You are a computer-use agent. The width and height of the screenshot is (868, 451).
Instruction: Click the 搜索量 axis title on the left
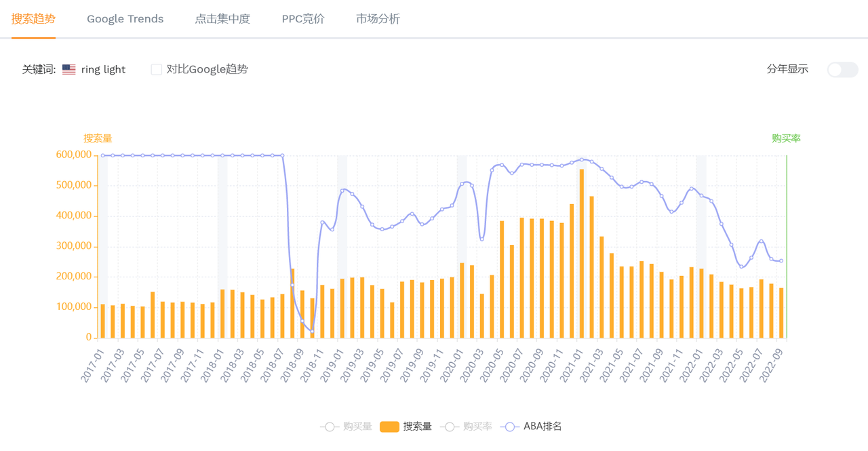pyautogui.click(x=98, y=138)
